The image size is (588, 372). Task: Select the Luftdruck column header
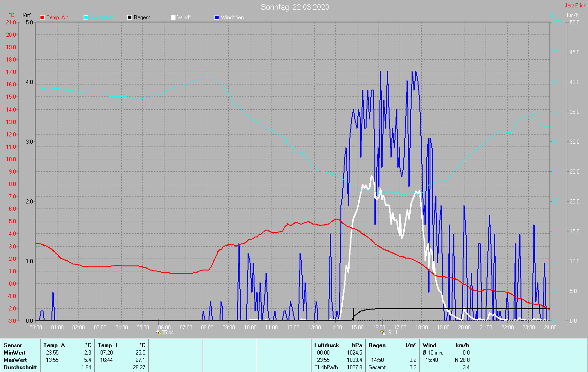point(326,345)
